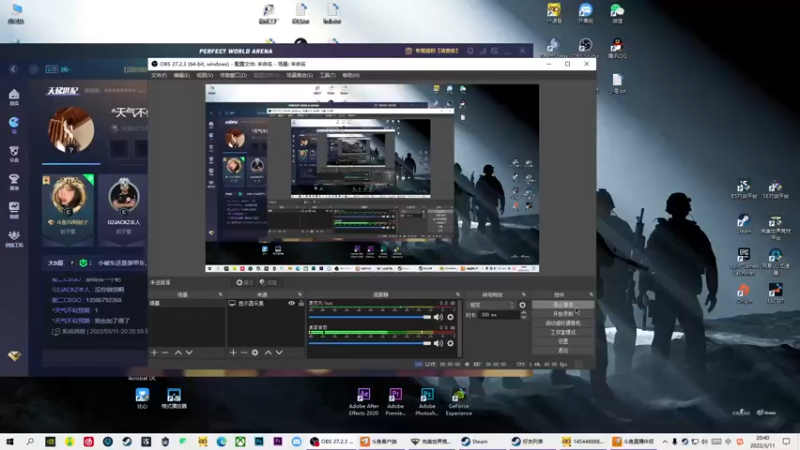Screen dimensions: 800x450
Task: Open OBS View menu
Action: coord(205,75)
